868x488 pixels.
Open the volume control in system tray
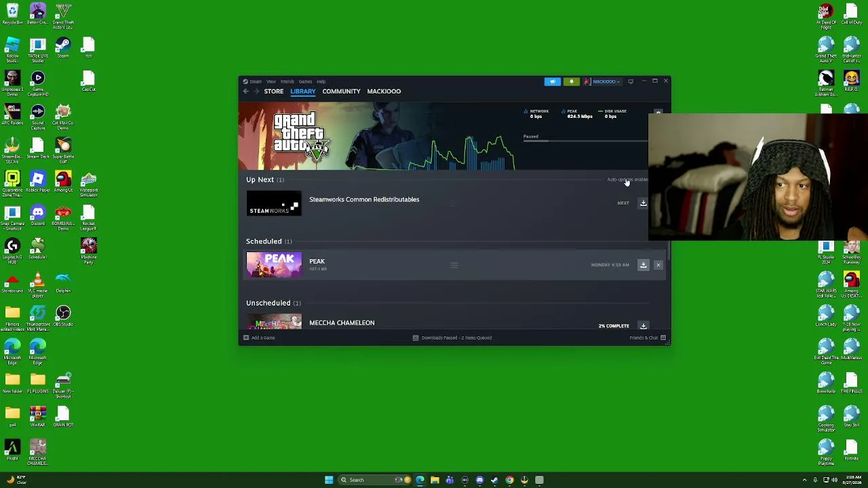tap(834, 480)
